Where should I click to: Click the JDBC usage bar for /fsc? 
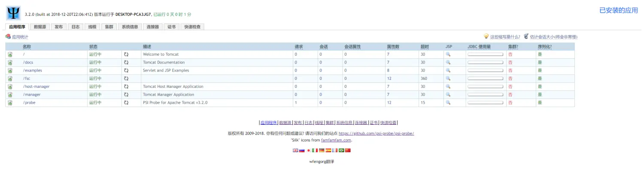(485, 78)
